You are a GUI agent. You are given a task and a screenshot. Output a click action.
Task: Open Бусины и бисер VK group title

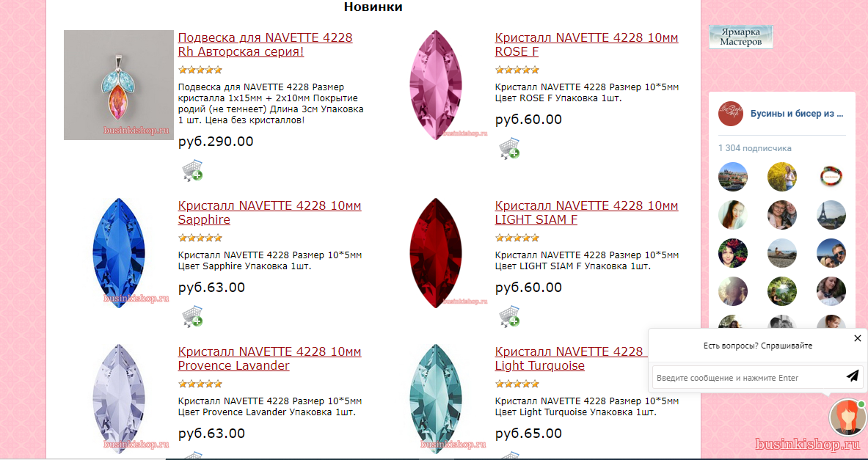[797, 114]
